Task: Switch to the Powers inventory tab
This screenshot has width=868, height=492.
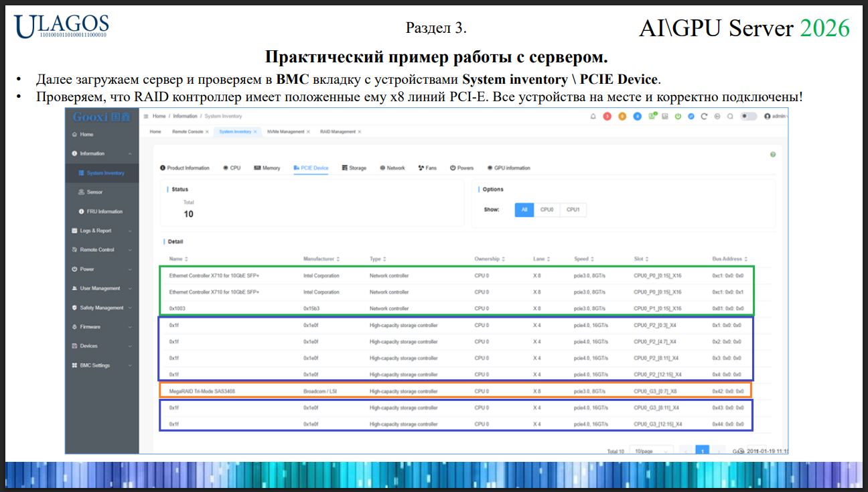Action: coord(461,168)
